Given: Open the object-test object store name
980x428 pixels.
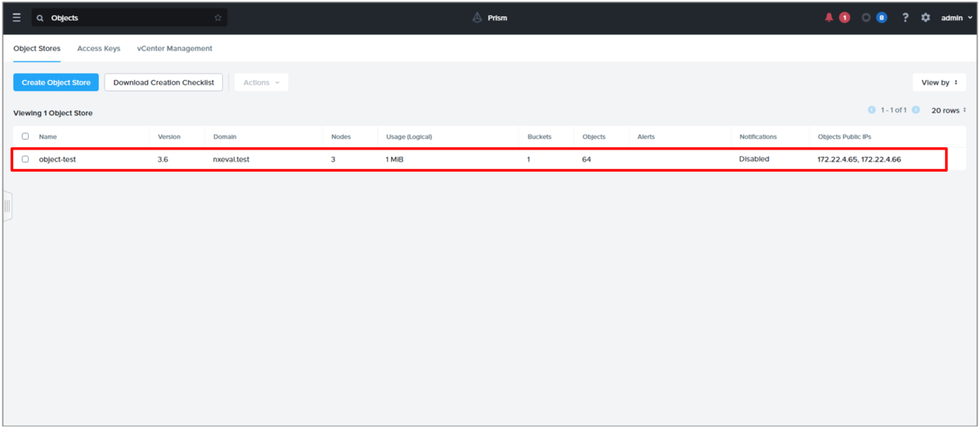Looking at the screenshot, I should [57, 159].
